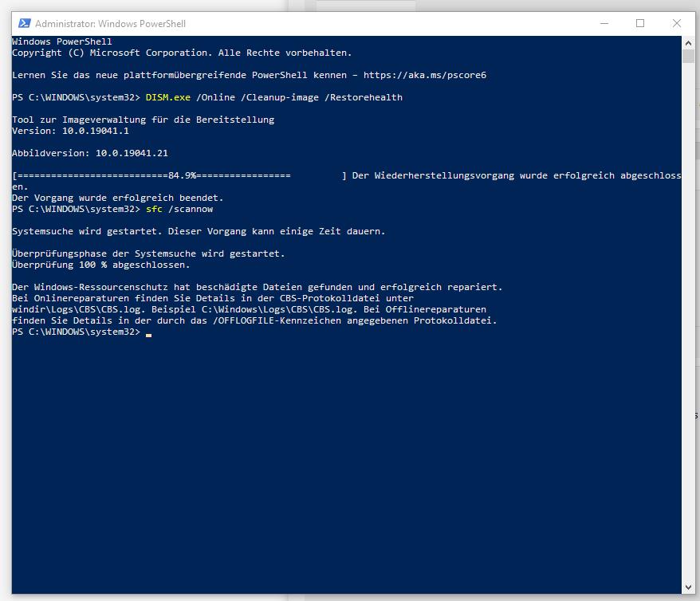The width and height of the screenshot is (700, 601).
Task: Click the 'Version: 10.0.19041.1' line
Action: tap(70, 131)
